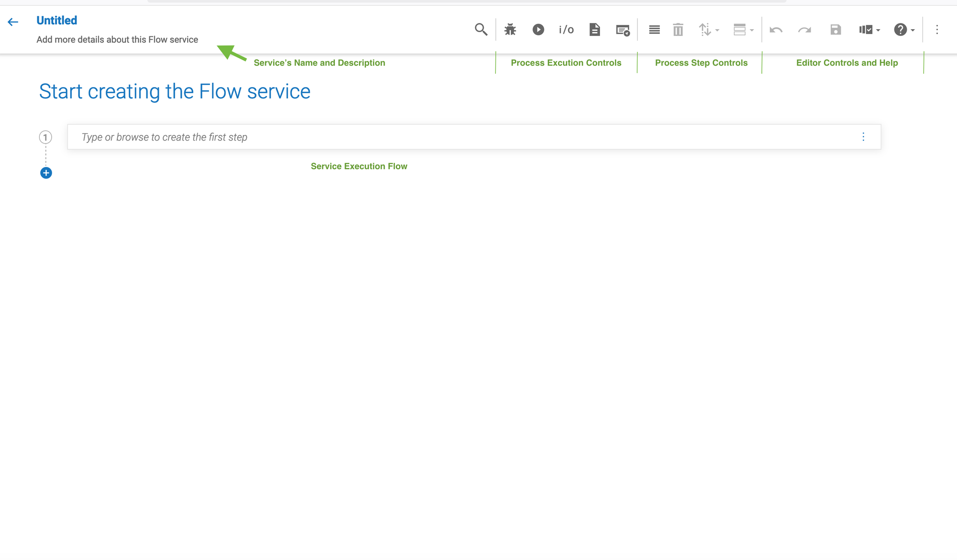This screenshot has width=957, height=560.
Task: Click the search magnifier icon
Action: click(x=481, y=30)
